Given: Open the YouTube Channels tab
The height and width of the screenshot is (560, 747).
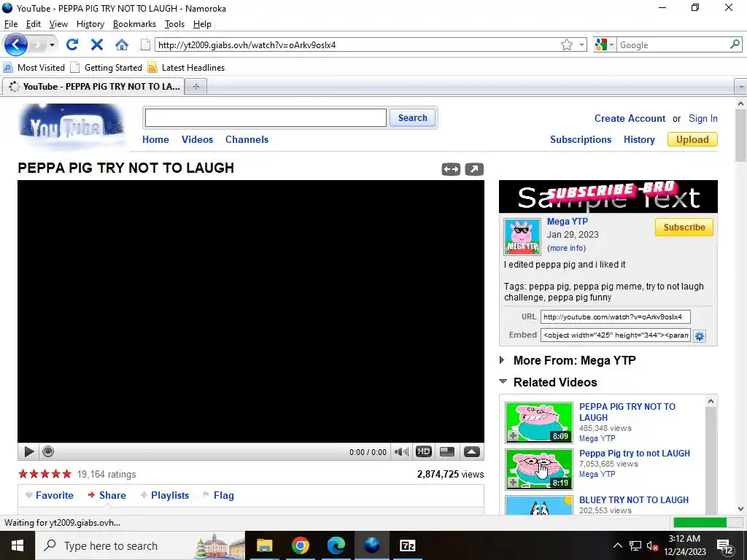Looking at the screenshot, I should pos(247,139).
